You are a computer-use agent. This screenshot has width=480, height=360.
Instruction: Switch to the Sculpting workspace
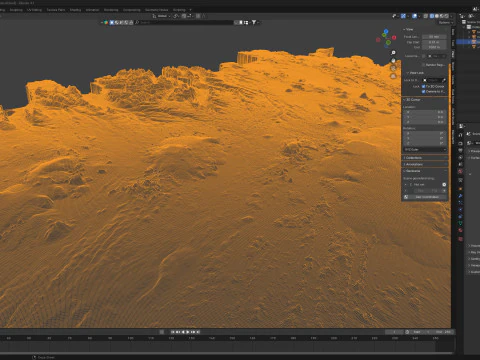point(16,10)
